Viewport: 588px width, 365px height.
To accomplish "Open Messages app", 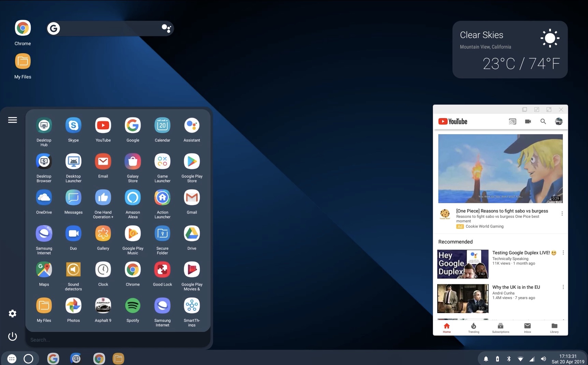I will 73,197.
